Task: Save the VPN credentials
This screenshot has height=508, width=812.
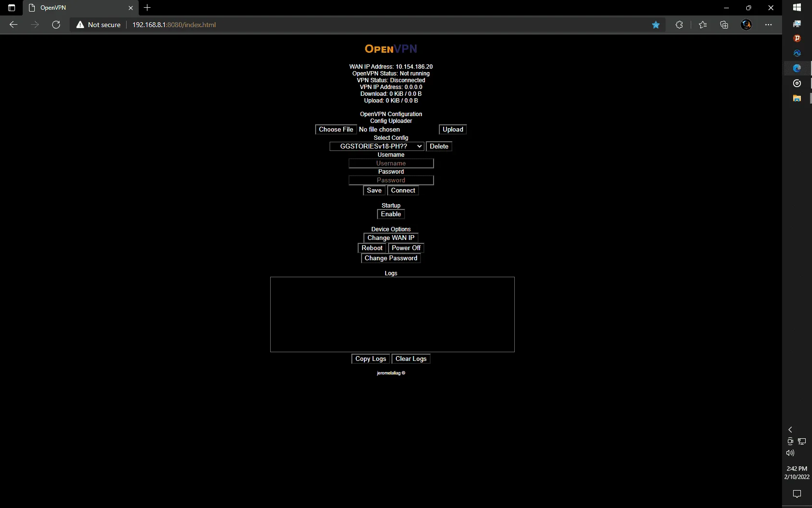Action: [x=374, y=191]
